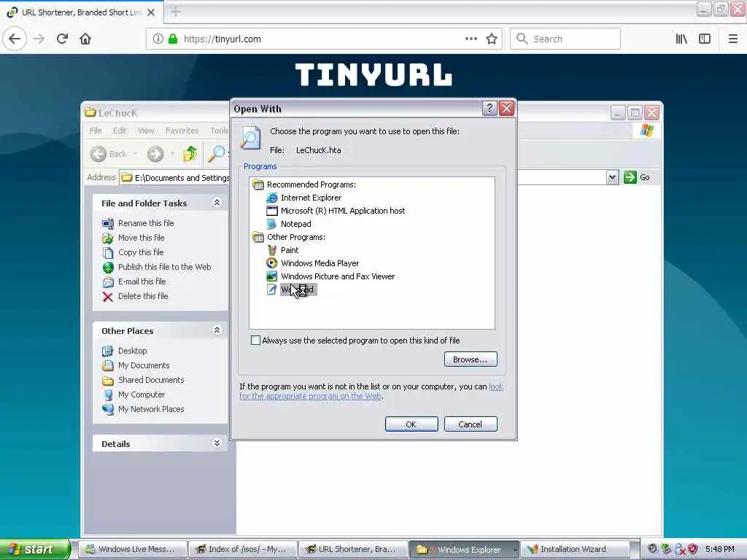
Task: Cancel the Open With dialog
Action: pyautogui.click(x=471, y=424)
